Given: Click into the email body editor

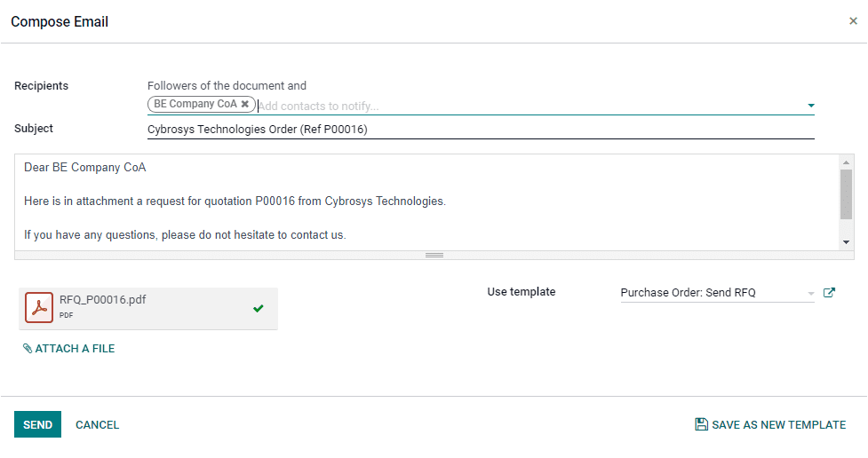Looking at the screenshot, I should (426, 202).
